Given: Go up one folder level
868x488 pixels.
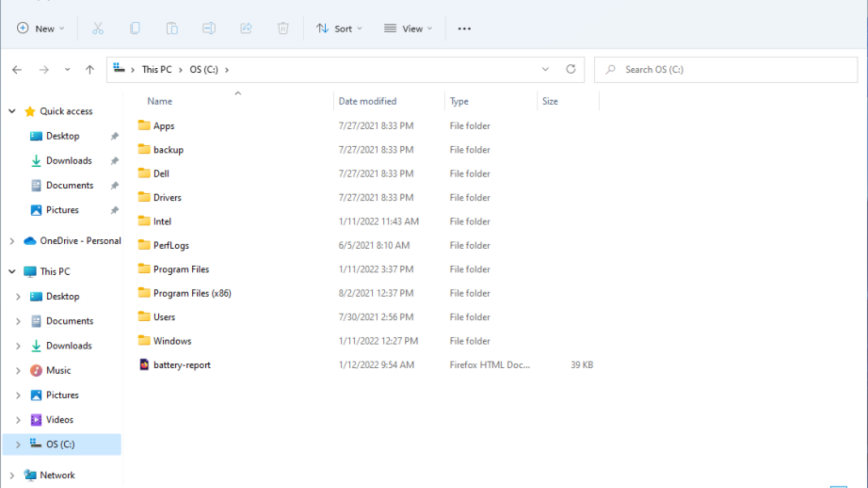Looking at the screenshot, I should click(90, 70).
